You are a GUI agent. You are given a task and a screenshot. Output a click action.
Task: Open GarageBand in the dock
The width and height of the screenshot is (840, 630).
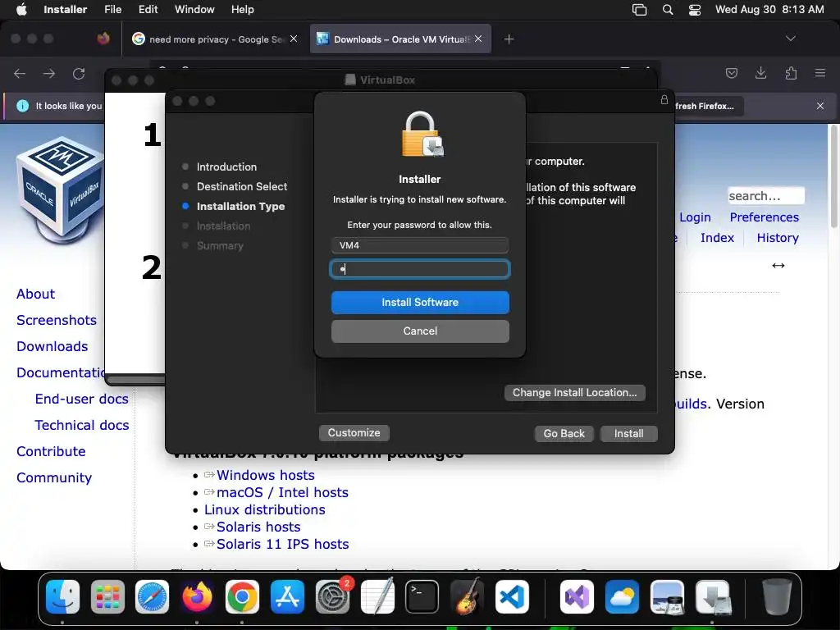(467, 597)
